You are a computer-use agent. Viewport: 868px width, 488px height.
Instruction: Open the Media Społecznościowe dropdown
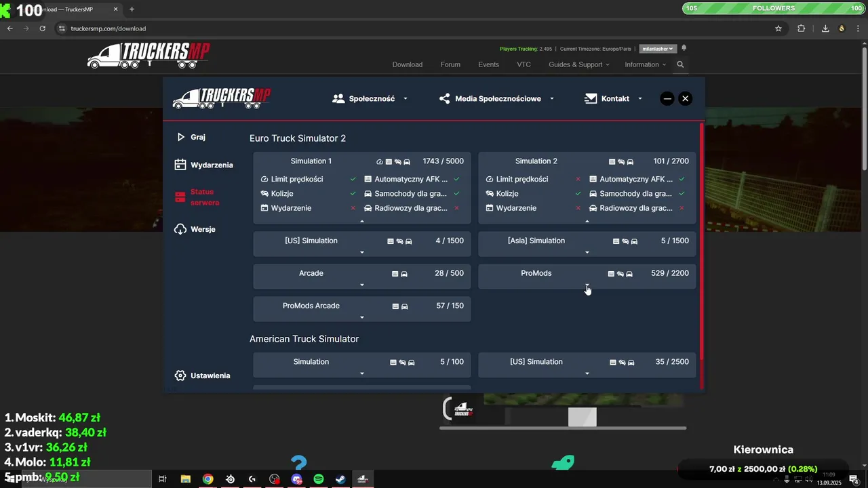(x=496, y=98)
